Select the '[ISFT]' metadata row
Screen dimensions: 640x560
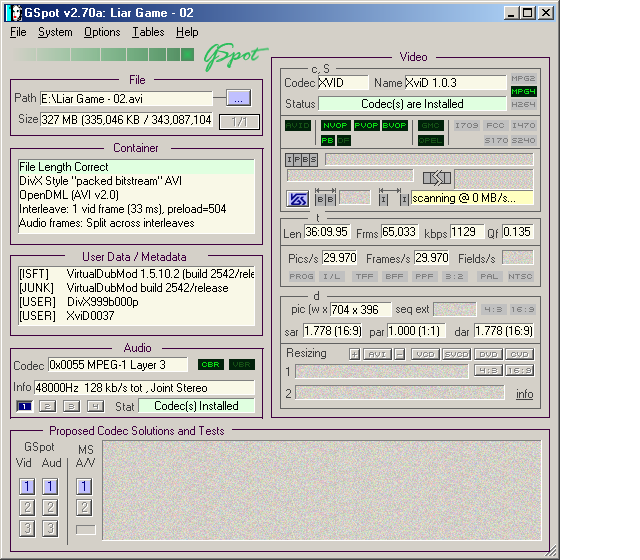pos(136,274)
